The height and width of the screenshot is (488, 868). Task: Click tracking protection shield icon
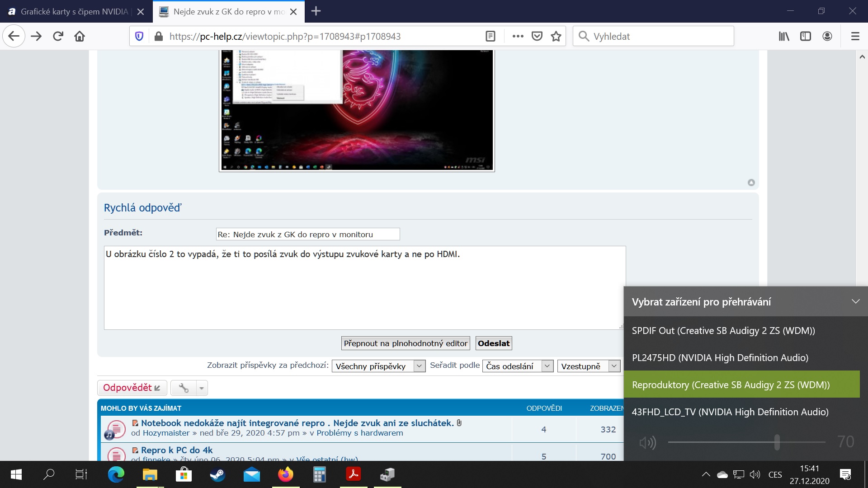pyautogui.click(x=139, y=36)
